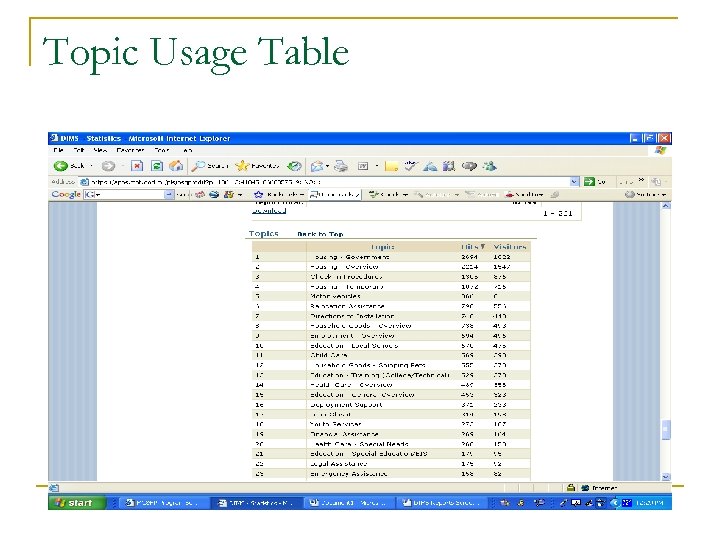Click the Mail envelope icon

(x=317, y=166)
